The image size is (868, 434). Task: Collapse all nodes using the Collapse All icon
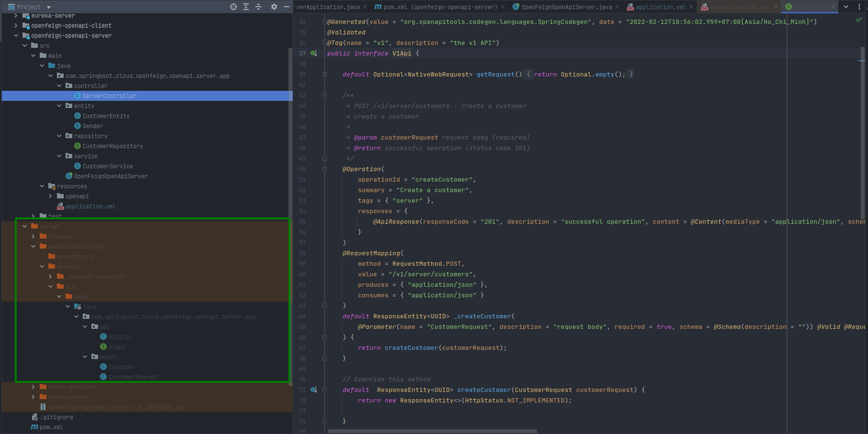pos(258,7)
